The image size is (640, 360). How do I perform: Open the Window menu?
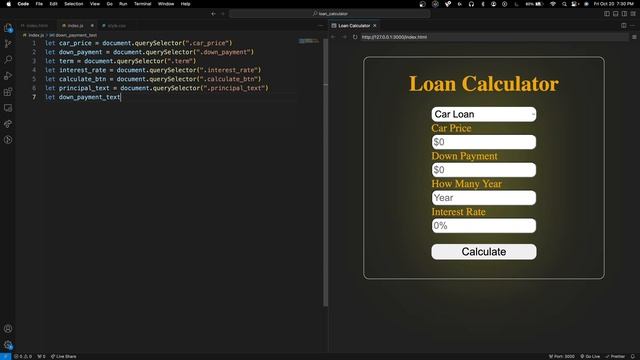(166, 4)
